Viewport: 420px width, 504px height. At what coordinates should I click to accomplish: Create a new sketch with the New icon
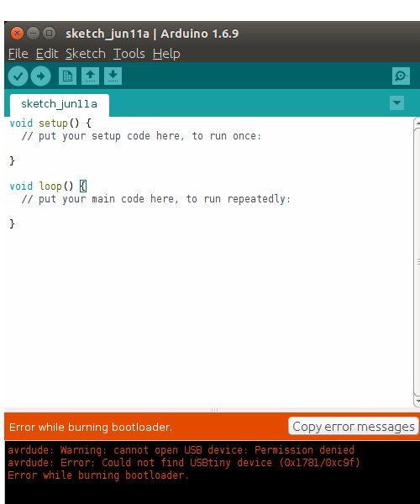coord(67,76)
